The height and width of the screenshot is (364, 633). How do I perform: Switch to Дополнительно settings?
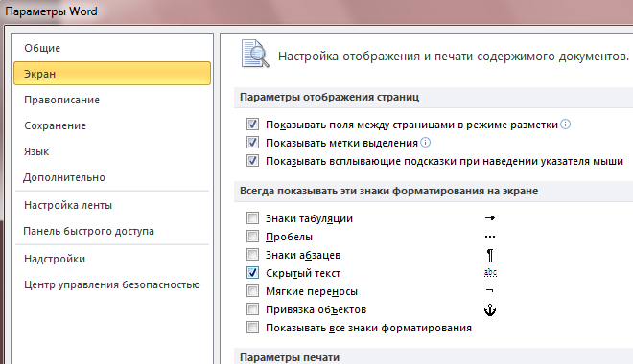pos(112,177)
